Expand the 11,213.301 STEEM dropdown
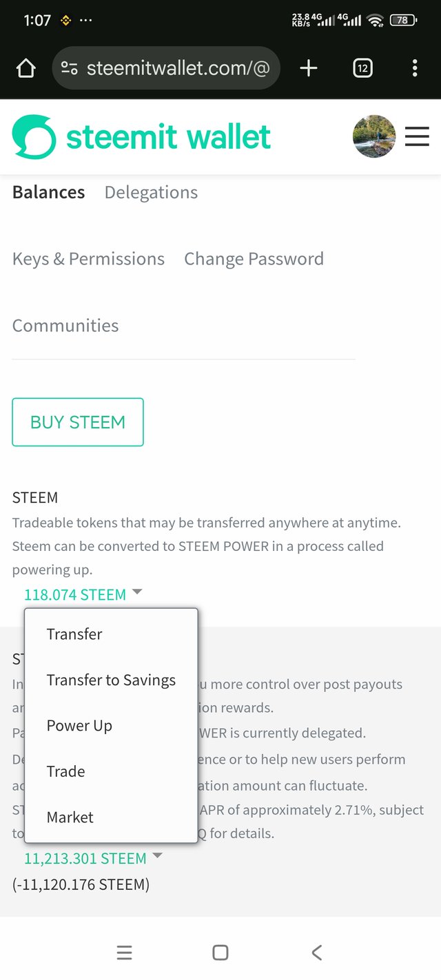441x980 pixels. [x=94, y=858]
